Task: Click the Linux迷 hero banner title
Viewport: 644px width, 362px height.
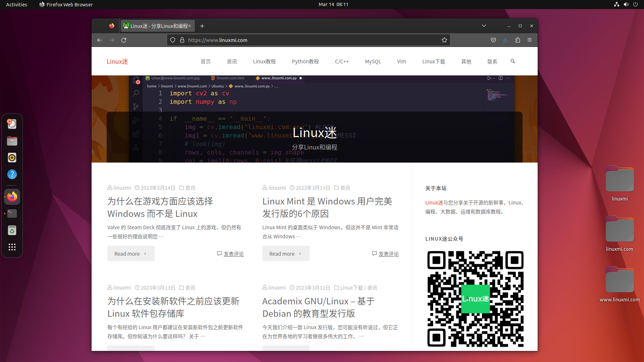Action: click(315, 133)
